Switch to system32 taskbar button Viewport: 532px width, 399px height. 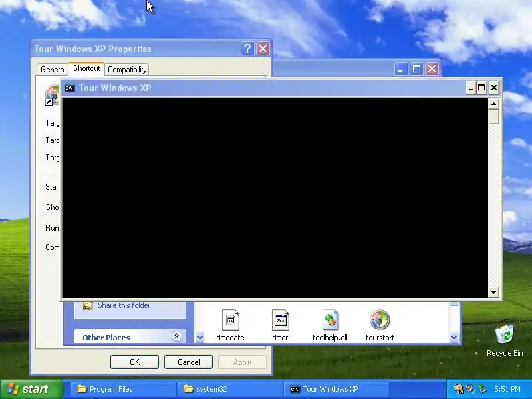coord(229,389)
